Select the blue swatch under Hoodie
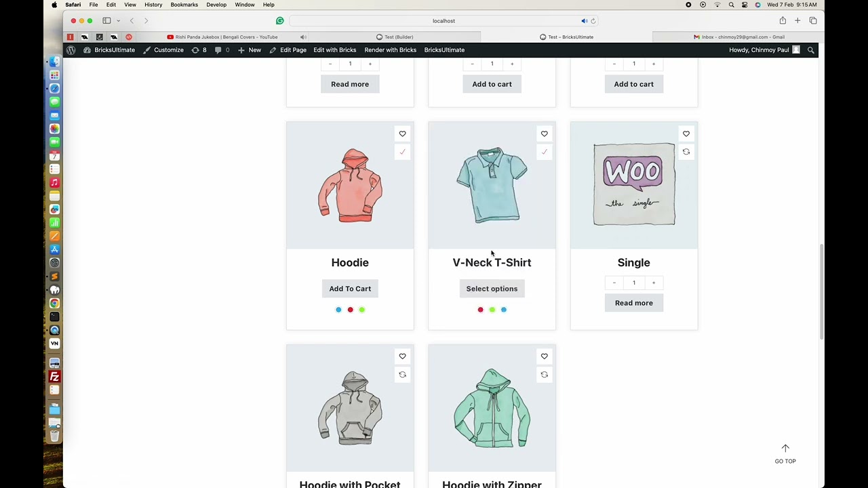The height and width of the screenshot is (488, 868). click(x=338, y=310)
